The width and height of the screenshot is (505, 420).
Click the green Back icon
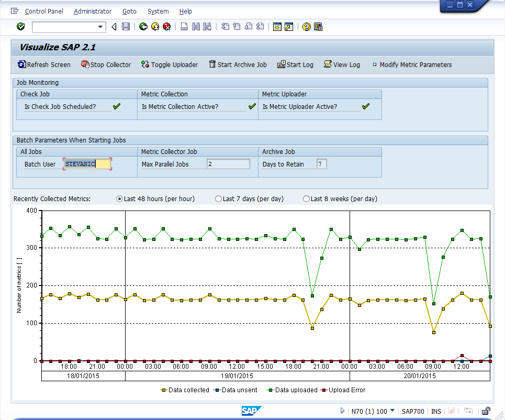click(143, 27)
